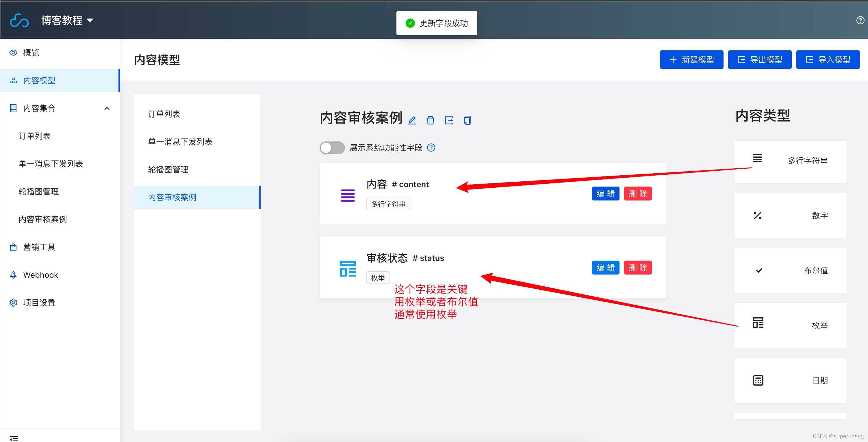Click the cloud logo icon in header

click(19, 20)
